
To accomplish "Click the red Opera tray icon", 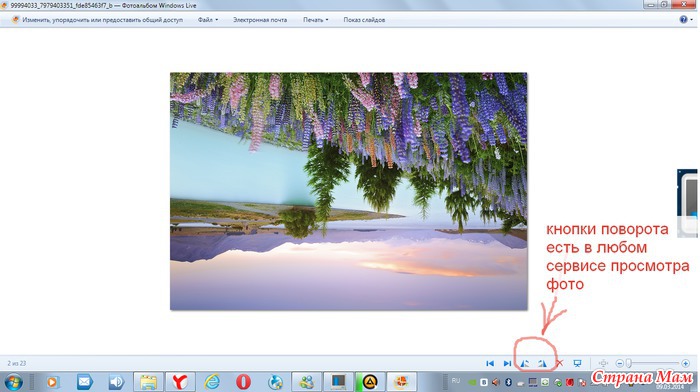I will coord(570,383).
